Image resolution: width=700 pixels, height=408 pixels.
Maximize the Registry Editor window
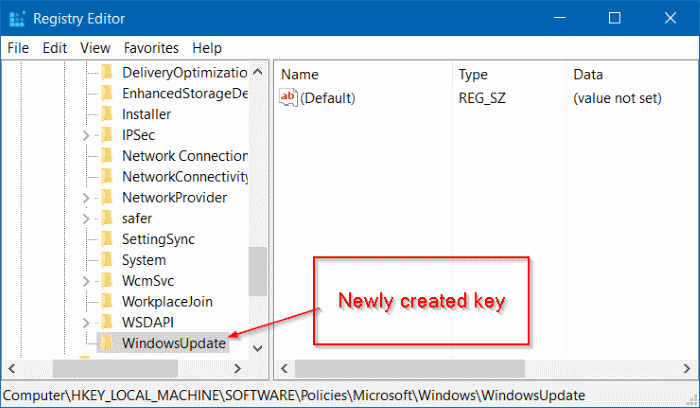(x=615, y=18)
